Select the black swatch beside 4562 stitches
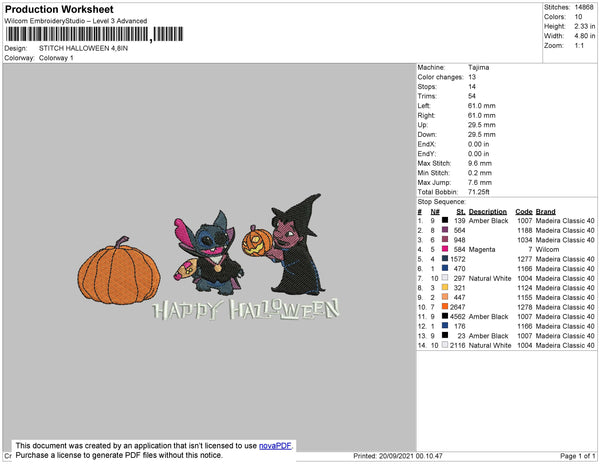The width and height of the screenshot is (600, 464). coord(445,316)
